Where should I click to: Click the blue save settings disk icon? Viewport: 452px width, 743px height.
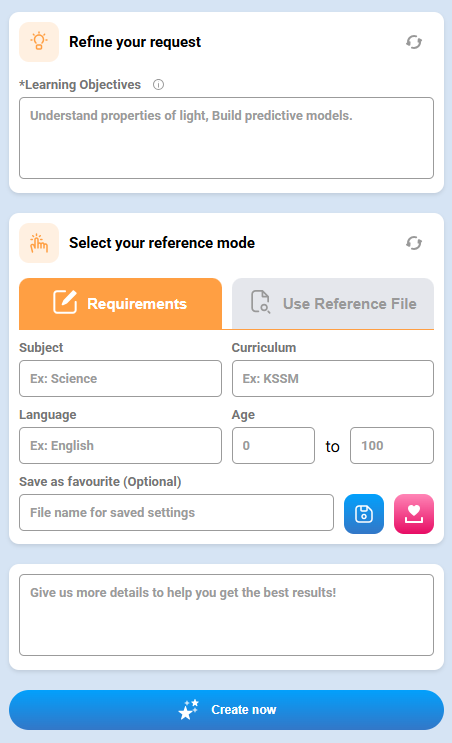364,514
